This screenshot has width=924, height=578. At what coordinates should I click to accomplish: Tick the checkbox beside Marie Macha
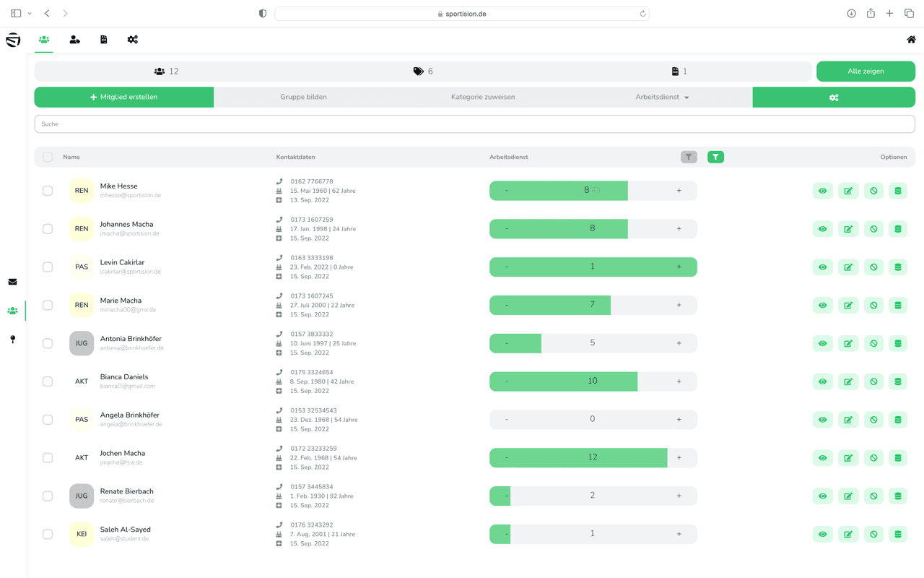click(x=48, y=306)
